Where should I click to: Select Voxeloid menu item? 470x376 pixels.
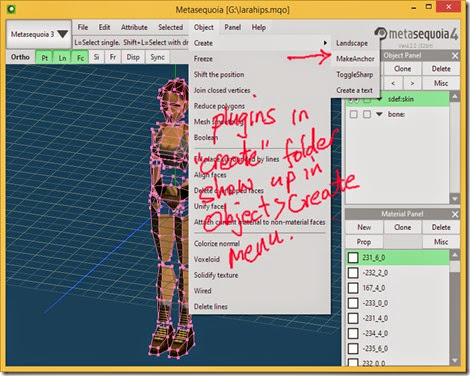(x=260, y=259)
